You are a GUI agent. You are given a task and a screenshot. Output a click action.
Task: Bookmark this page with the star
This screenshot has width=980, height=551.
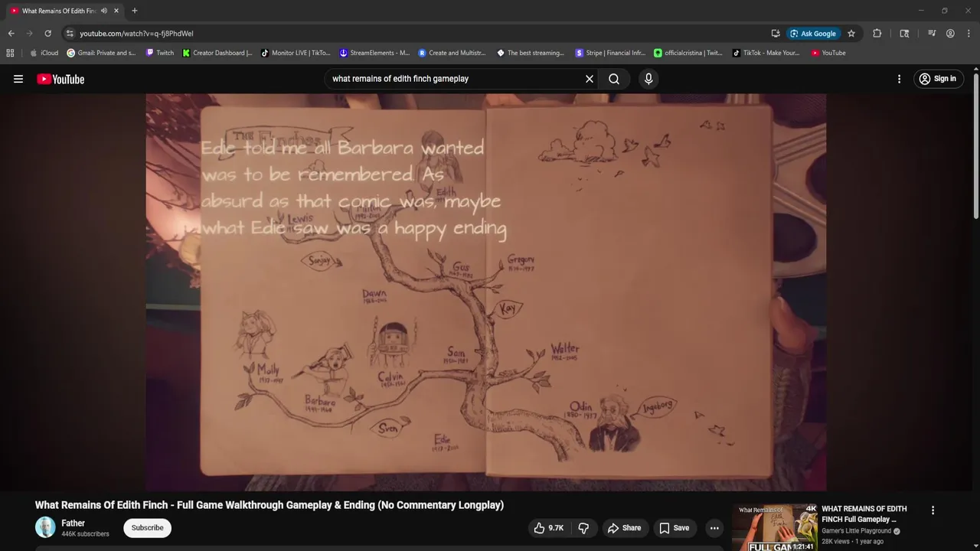click(x=851, y=34)
